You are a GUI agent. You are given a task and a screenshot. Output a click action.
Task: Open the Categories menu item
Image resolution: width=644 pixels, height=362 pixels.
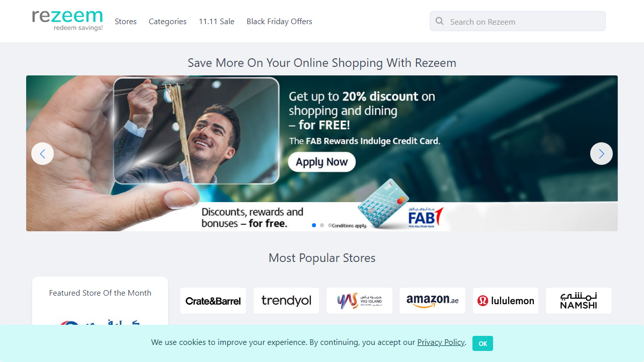(168, 21)
